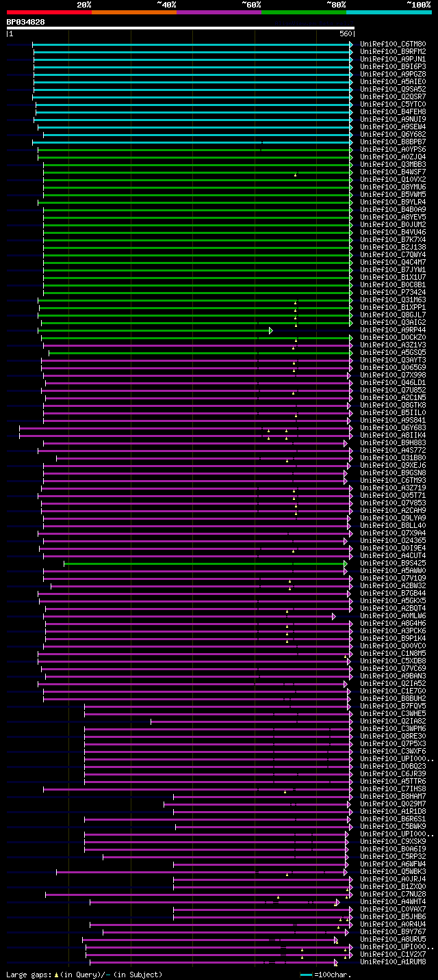Click the arrowhead ending the A0MLW6 alignment
Viewport: 438px width, 980px height.
pyautogui.click(x=334, y=616)
